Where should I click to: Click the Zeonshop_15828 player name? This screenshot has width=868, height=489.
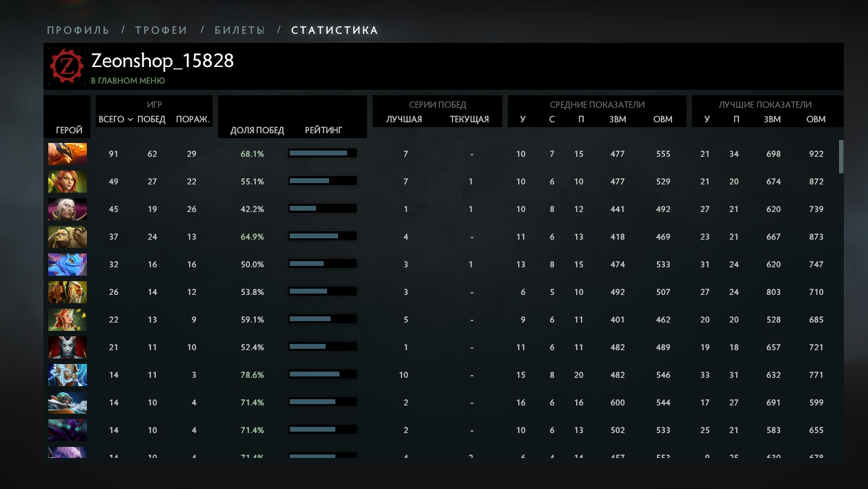pyautogui.click(x=163, y=61)
